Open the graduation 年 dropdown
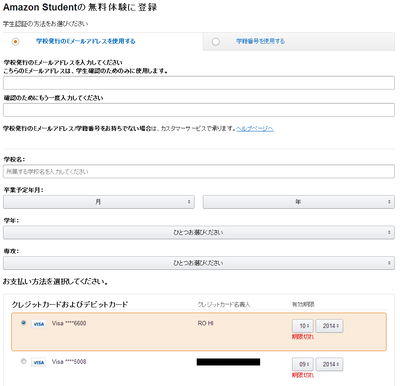400x386 pixels. point(299,202)
